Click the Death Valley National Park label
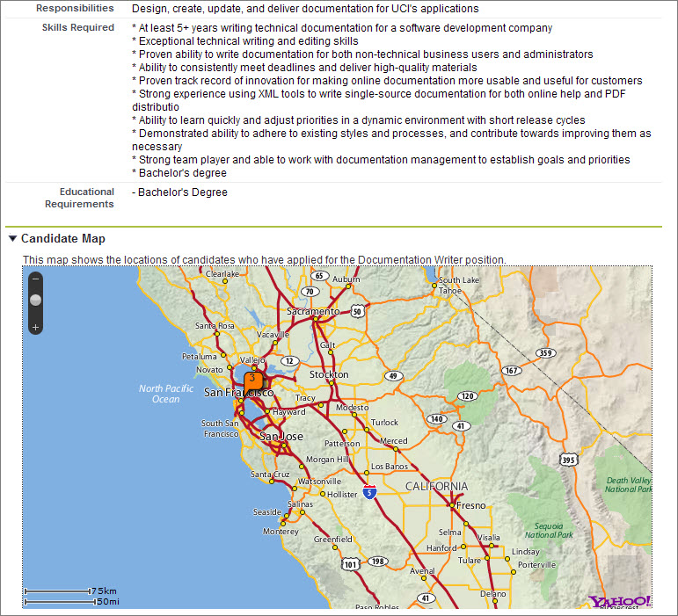This screenshot has height=616, width=678. pyautogui.click(x=628, y=485)
